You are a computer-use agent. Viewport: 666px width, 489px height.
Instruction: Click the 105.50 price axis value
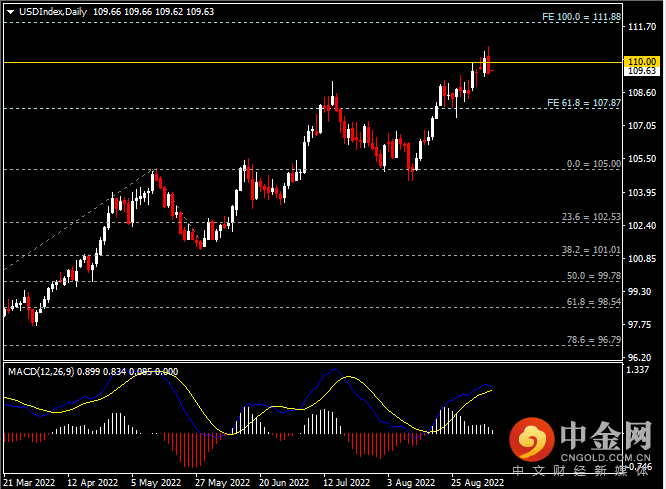coord(642,159)
